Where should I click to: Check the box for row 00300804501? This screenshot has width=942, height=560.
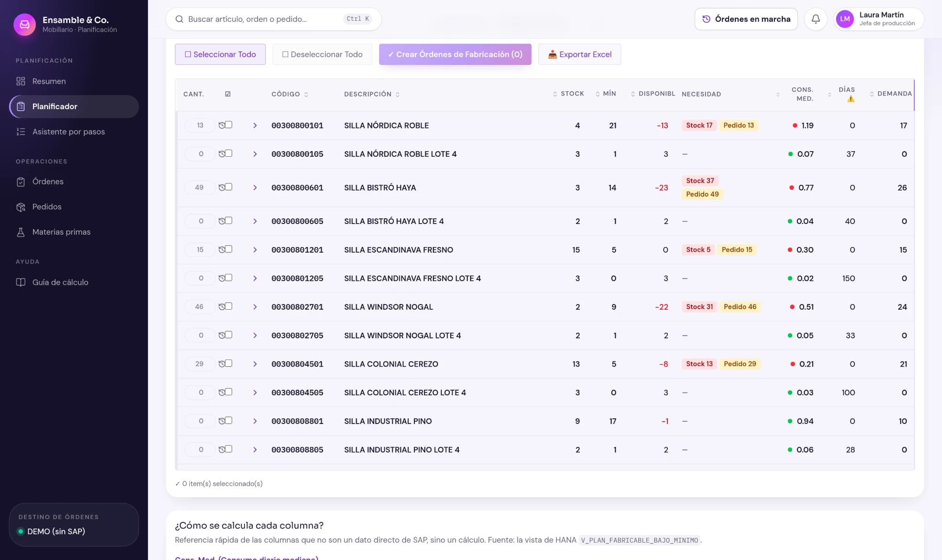click(x=229, y=363)
